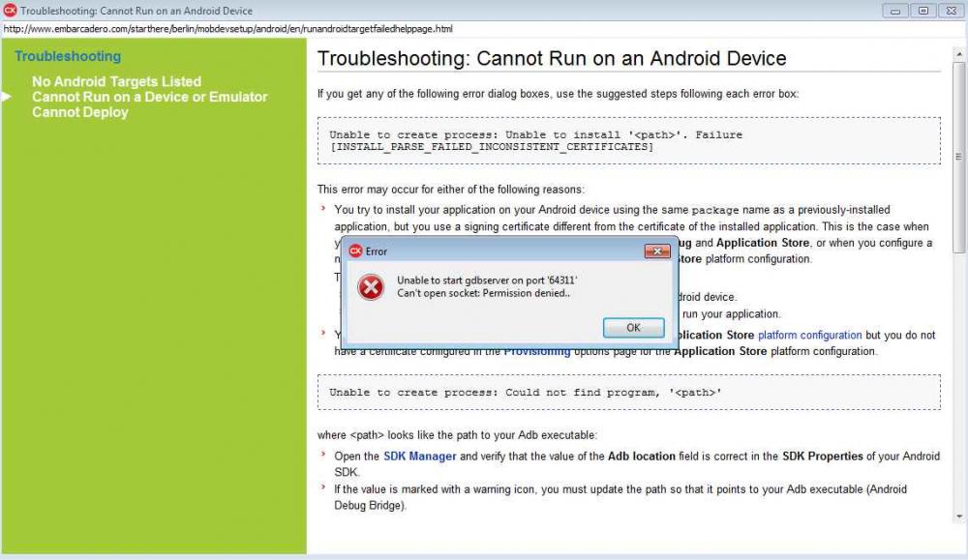Open the SDK Manager link
Screen dimensions: 968x560
pos(420,457)
